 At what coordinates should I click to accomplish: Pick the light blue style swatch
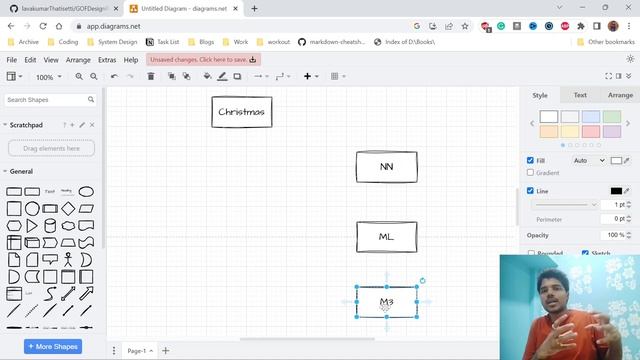point(591,117)
